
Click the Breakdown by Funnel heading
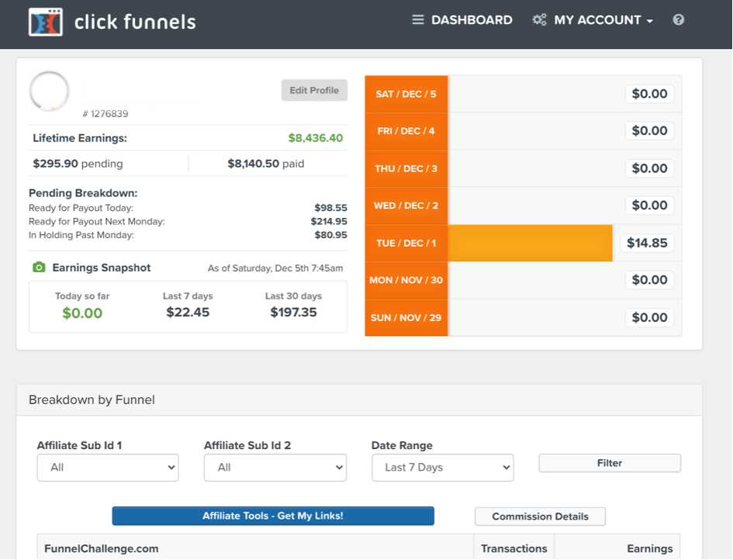(92, 399)
